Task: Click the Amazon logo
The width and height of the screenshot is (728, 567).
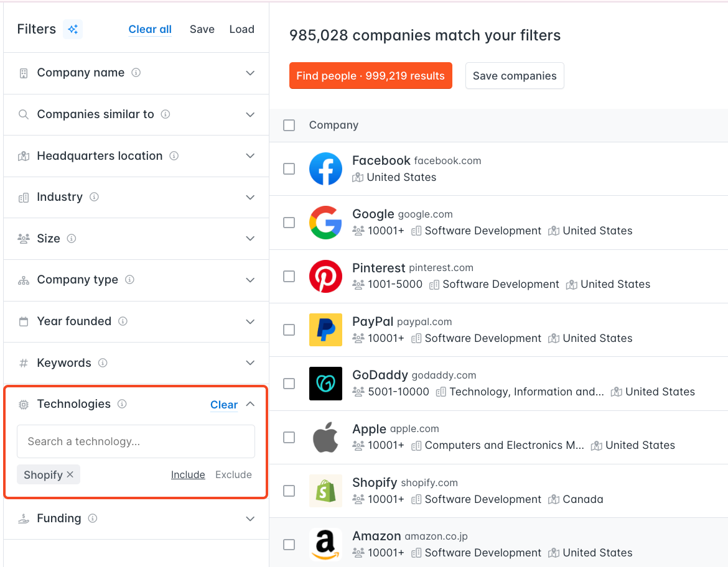Action: (x=325, y=544)
